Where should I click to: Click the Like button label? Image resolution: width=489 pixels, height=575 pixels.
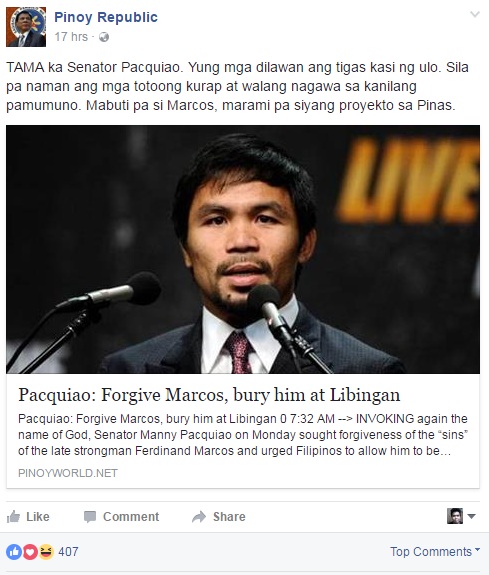[x=38, y=517]
